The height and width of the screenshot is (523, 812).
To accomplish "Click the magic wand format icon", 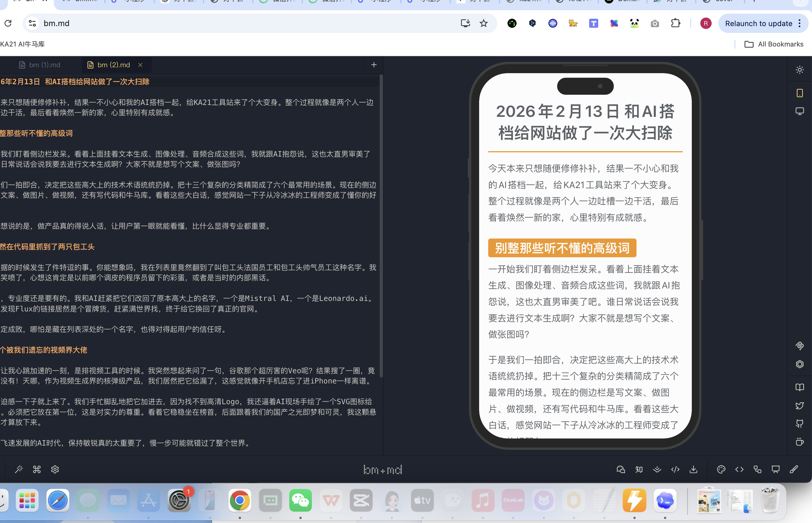I will pos(19,469).
